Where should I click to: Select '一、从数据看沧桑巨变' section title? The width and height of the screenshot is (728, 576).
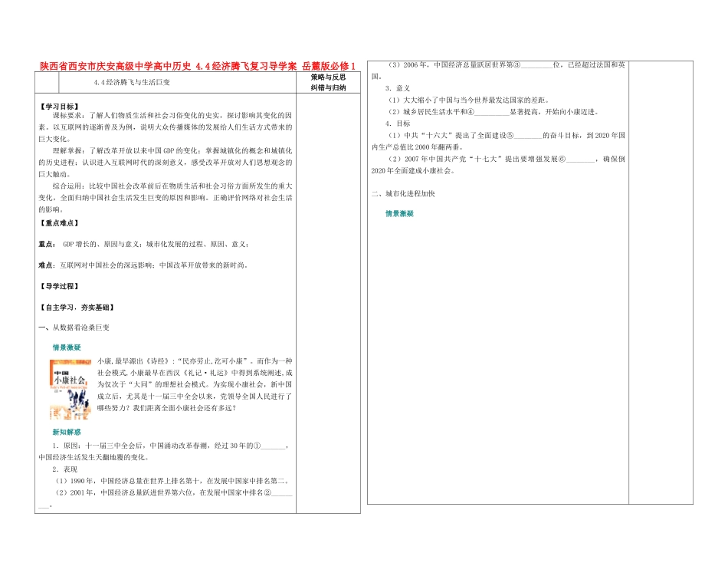[x=74, y=327]
